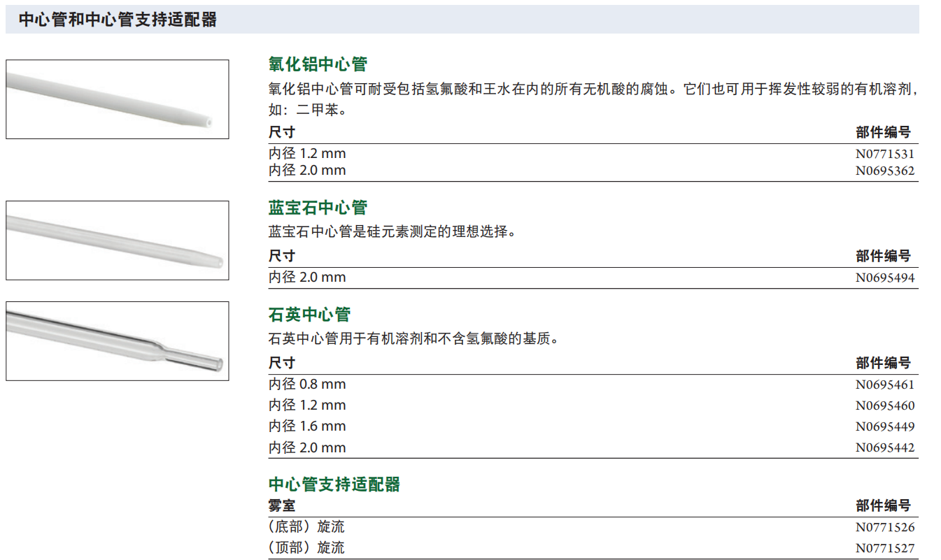Click the alumina description line starting 氧化铝中心管可耐受
Screen dimensions: 941x560
click(593, 89)
